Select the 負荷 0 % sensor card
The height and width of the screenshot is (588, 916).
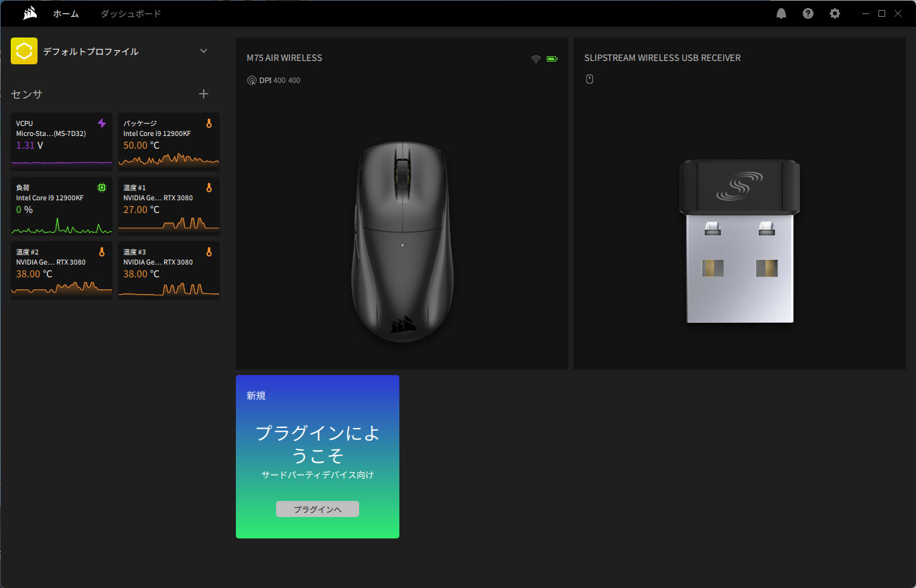62,206
